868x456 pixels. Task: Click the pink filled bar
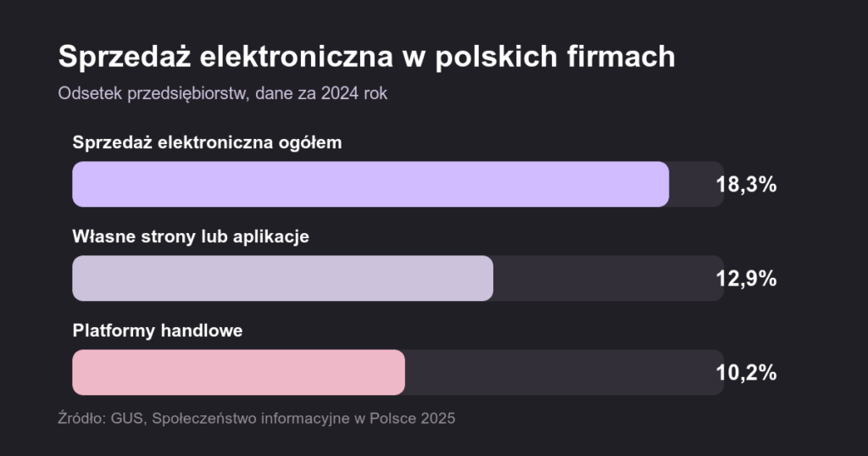coord(238,372)
